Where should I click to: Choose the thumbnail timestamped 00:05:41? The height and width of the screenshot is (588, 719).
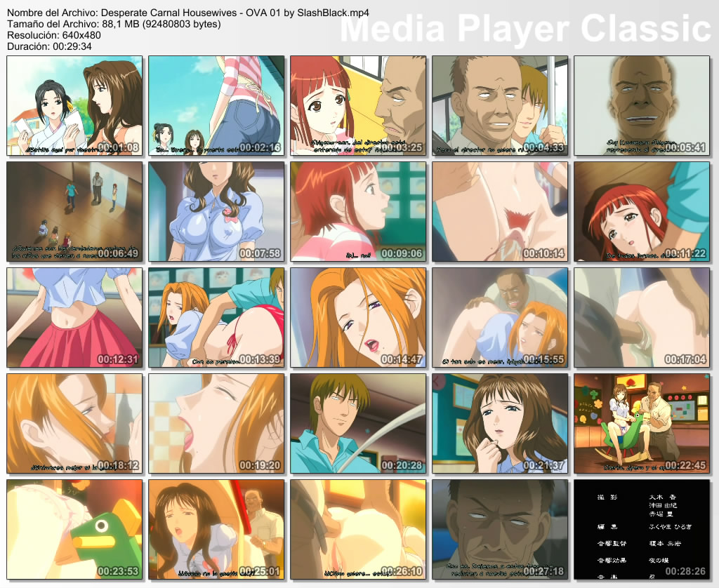(642, 106)
